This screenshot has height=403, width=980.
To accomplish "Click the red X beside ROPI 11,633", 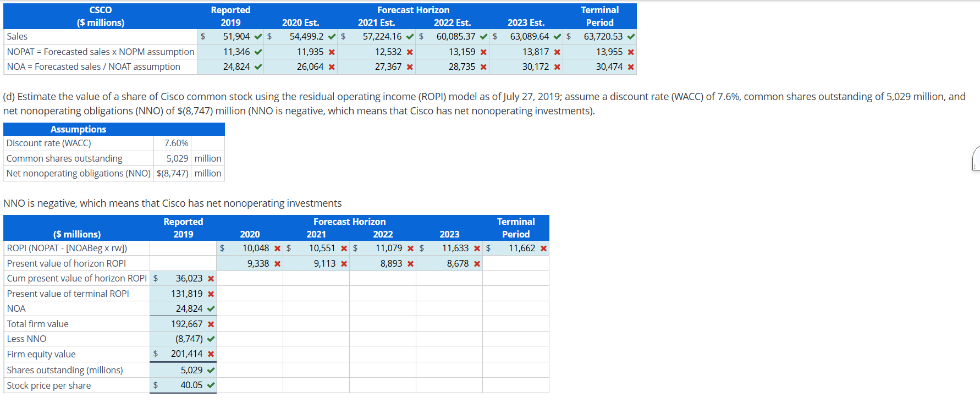I will [x=477, y=249].
